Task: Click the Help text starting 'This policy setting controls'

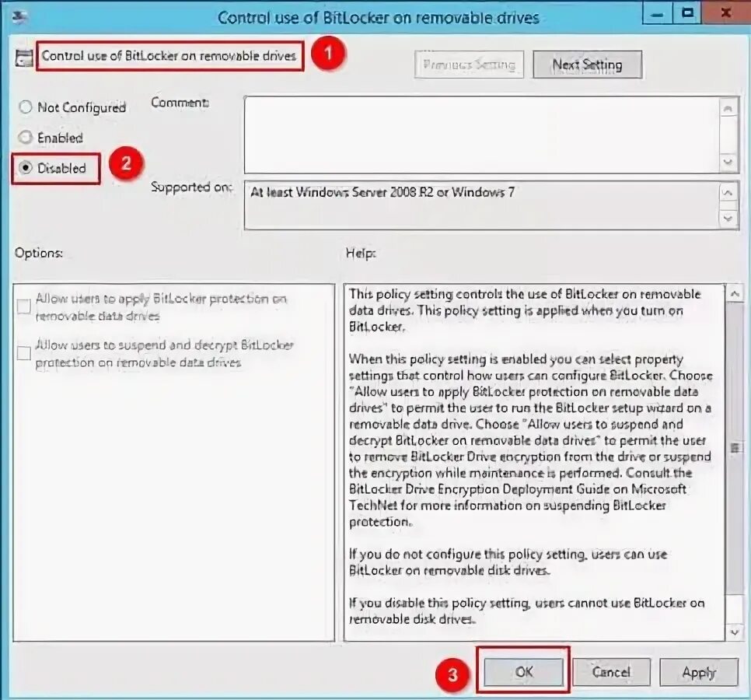Action: click(525, 310)
